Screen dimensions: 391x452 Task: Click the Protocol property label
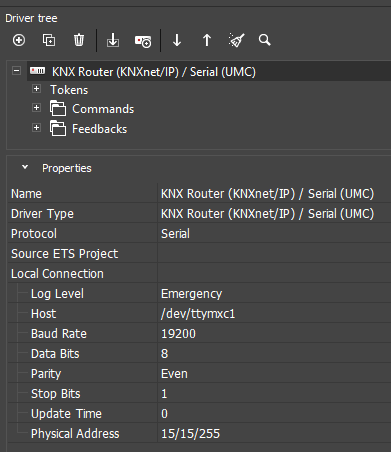pos(34,234)
